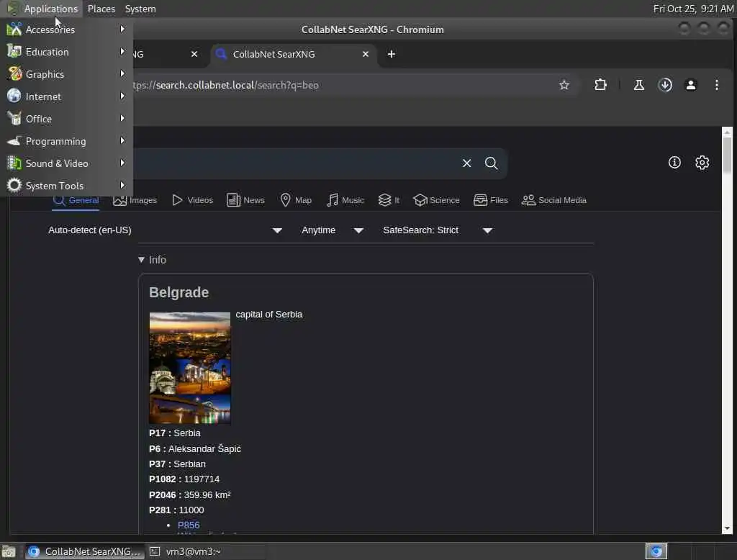Open the System Tools submenu
Viewport: 737px width, 560px height.
pos(66,186)
